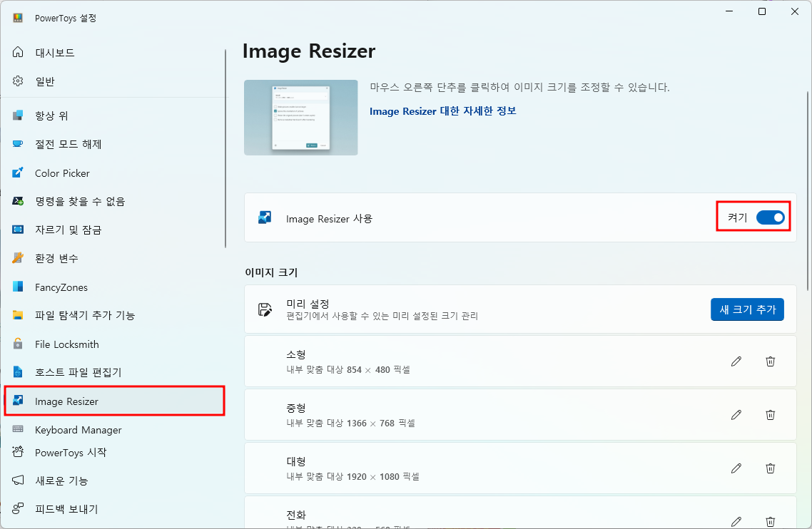
Task: Click the sidebar navigation scrollbar
Action: tap(225, 148)
